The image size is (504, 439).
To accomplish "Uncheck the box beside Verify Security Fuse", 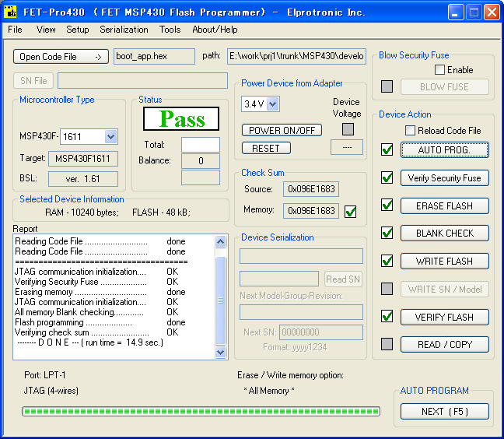I will pyautogui.click(x=387, y=177).
